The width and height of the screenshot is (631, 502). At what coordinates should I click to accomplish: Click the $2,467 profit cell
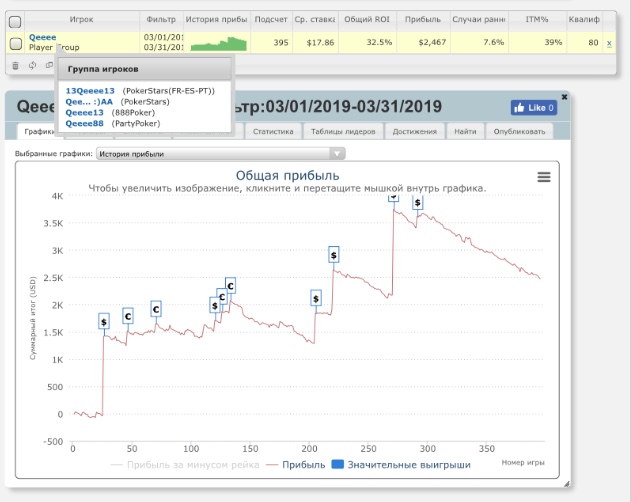(x=423, y=42)
